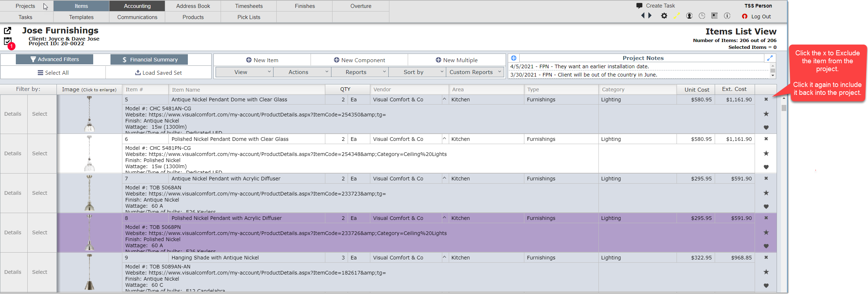Screen dimensions: 868x295
Task: Open the news page icon
Action: click(715, 16)
